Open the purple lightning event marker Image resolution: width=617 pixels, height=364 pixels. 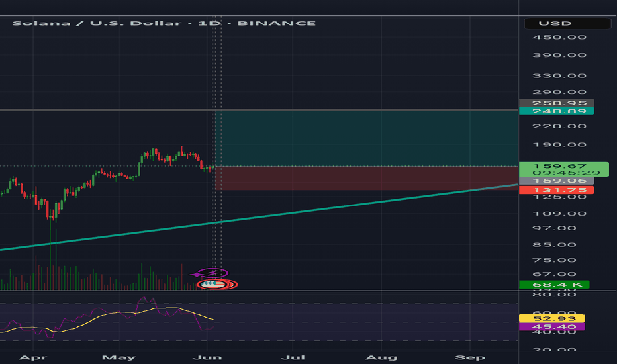pyautogui.click(x=213, y=273)
